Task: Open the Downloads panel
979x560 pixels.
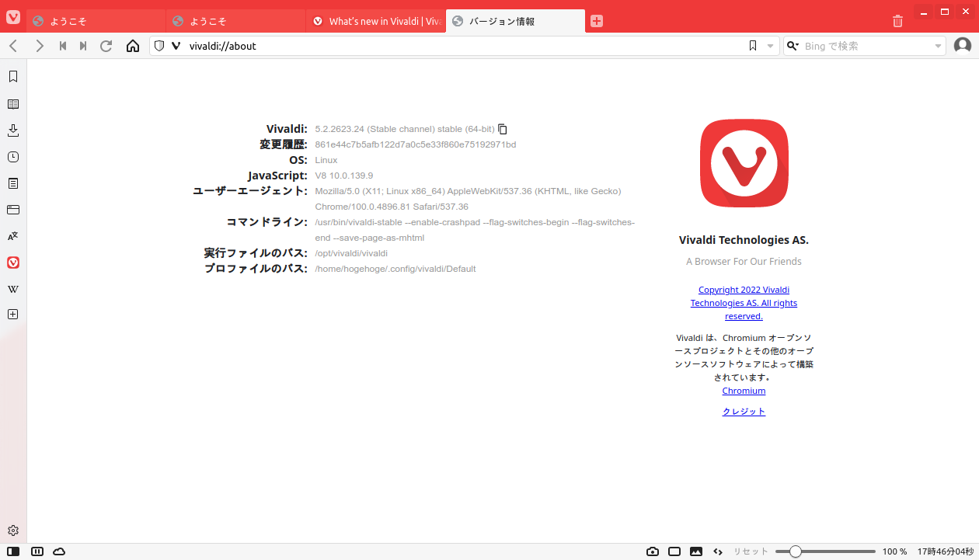Action: click(x=13, y=130)
